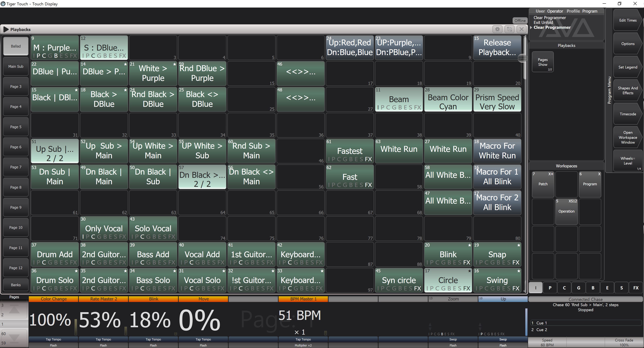Screen dimensions: 644x348
Task: Click the X on the Program workspace
Action: tap(599, 174)
